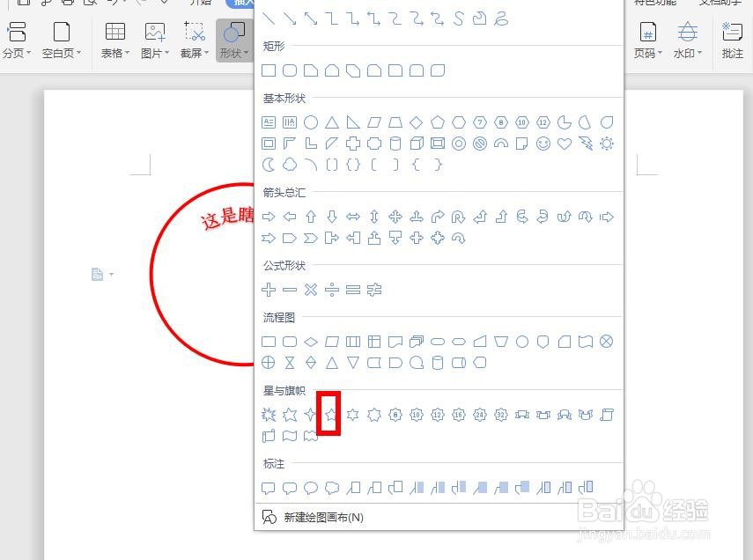Select the multiplication sign equation shape

pyautogui.click(x=310, y=290)
